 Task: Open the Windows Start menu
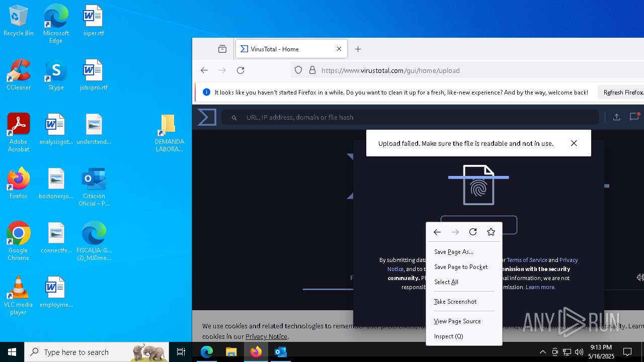(12, 352)
